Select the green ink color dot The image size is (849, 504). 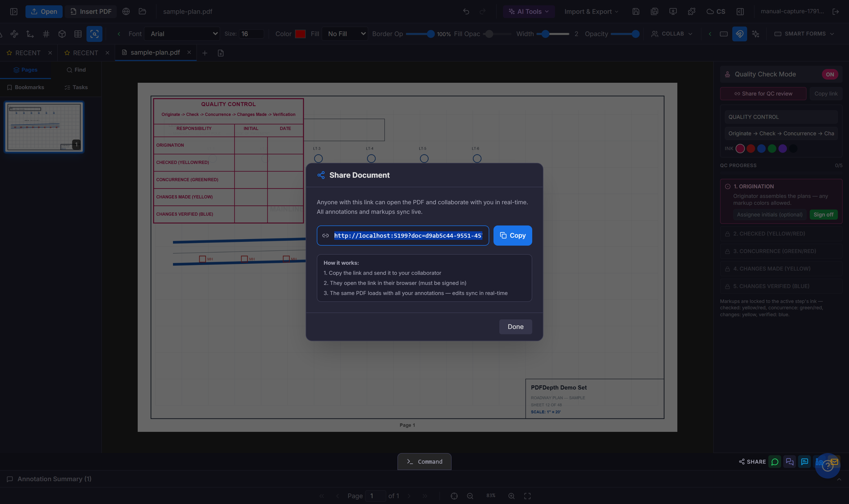coord(772,149)
